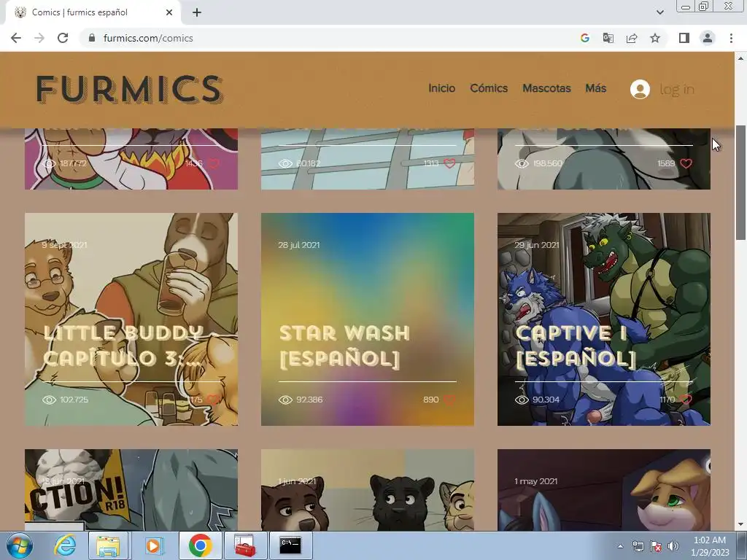
Task: Open a new browser tab
Action: pyautogui.click(x=197, y=12)
